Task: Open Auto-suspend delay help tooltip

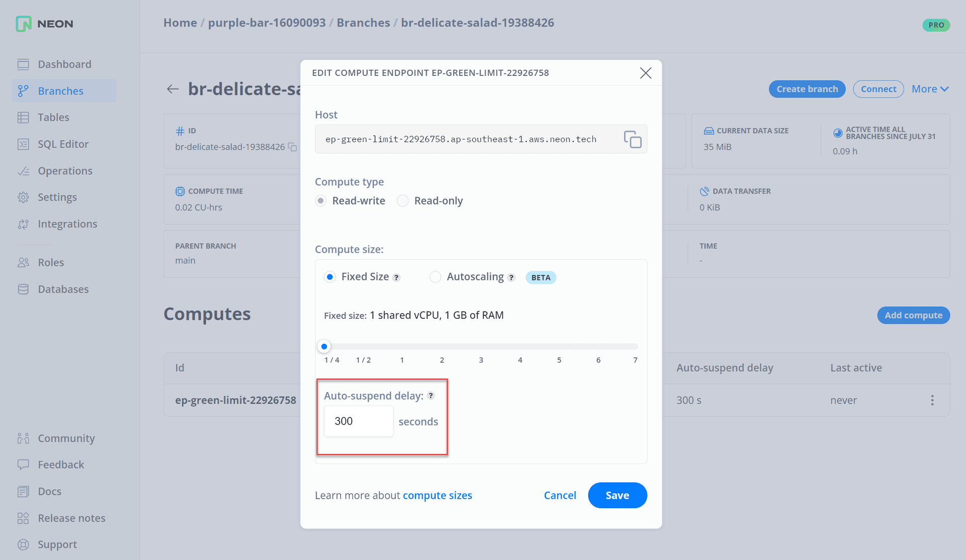Action: (431, 396)
